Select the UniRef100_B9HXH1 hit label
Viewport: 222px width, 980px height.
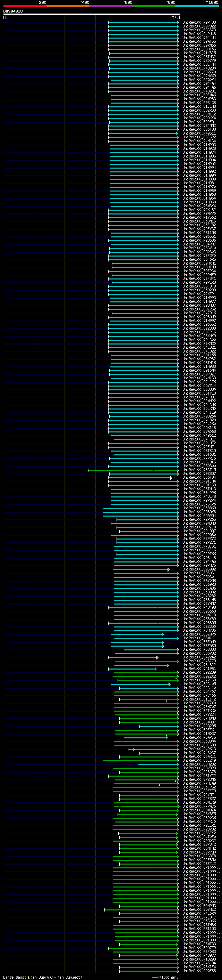pyautogui.click(x=199, y=263)
